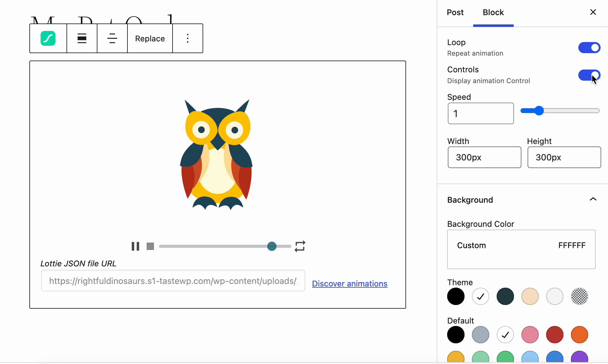Viewport: 608px width, 364px height.
Task: Click the Speed slider handle
Action: (539, 111)
